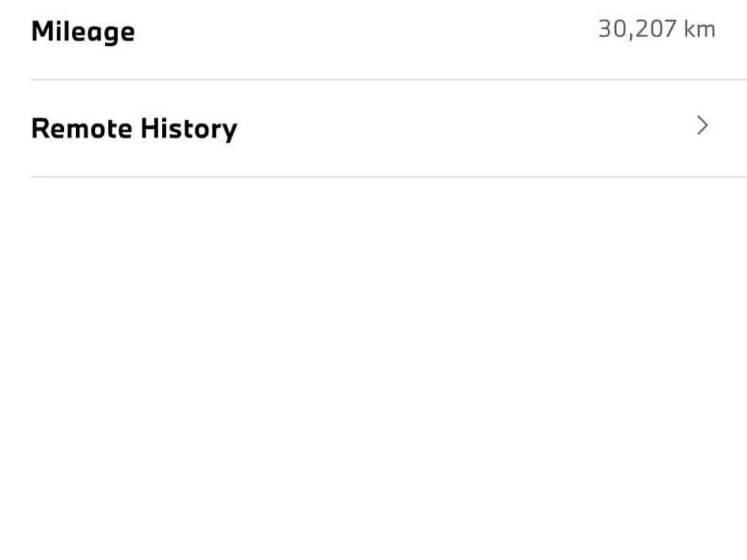Image resolution: width=747 pixels, height=560 pixels.
Task: Tap the Remote History label
Action: [x=134, y=128]
